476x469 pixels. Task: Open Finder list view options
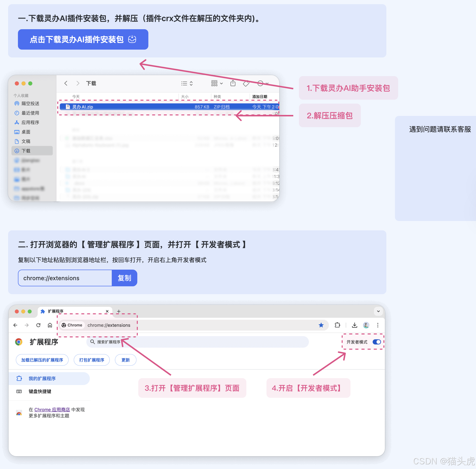(x=187, y=83)
